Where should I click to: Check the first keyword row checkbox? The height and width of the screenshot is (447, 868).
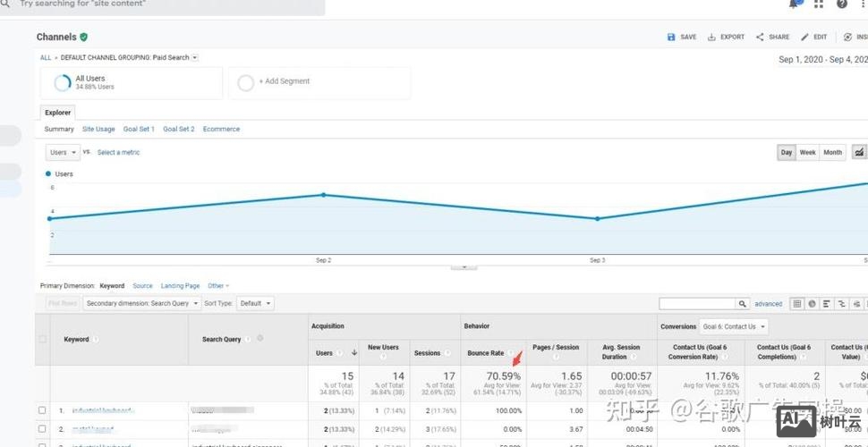tap(42, 410)
